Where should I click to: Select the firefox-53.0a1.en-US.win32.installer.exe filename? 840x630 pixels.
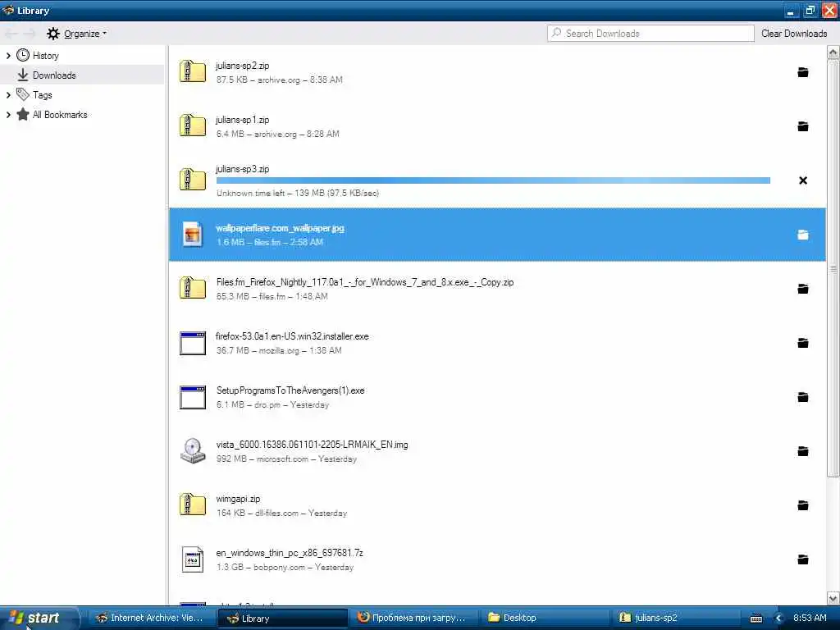[292, 336]
